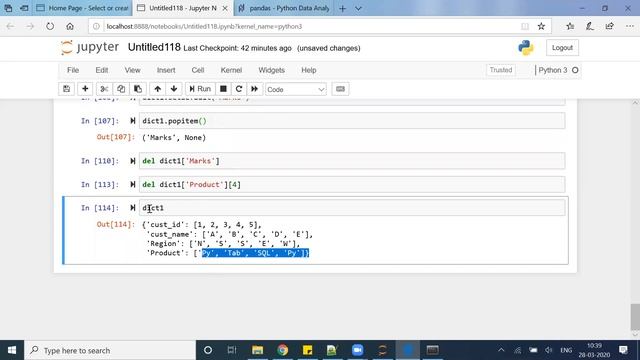Viewport: 640px width, 360px height.
Task: Insert a cell below with the plus icon
Action: pyautogui.click(x=85, y=89)
